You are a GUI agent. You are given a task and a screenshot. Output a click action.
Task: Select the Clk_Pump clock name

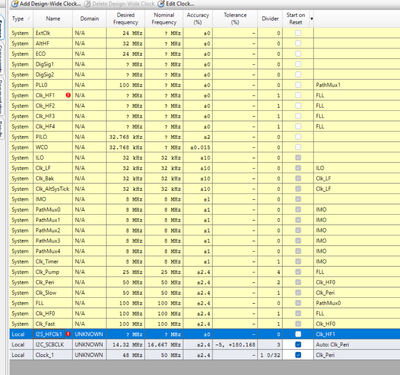point(47,272)
